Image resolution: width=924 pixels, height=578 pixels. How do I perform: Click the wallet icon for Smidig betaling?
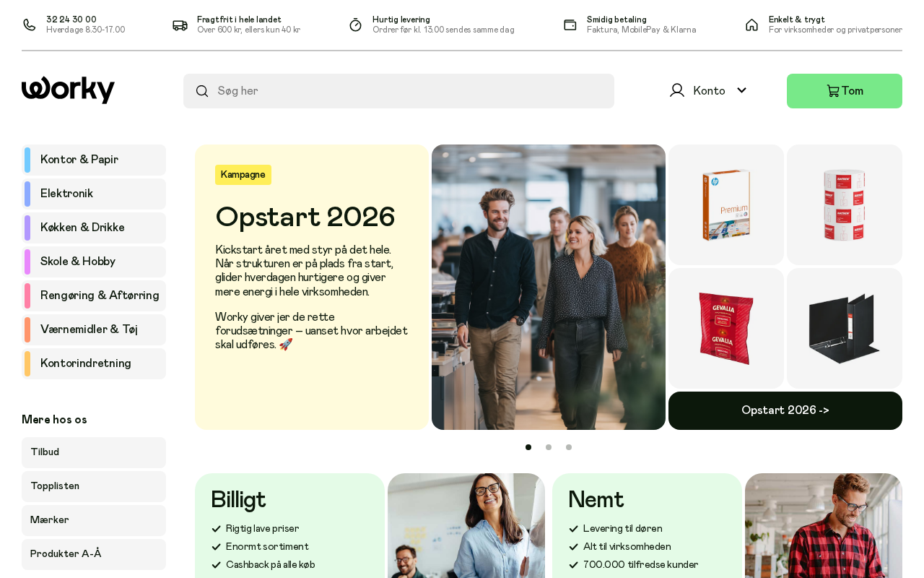click(570, 25)
